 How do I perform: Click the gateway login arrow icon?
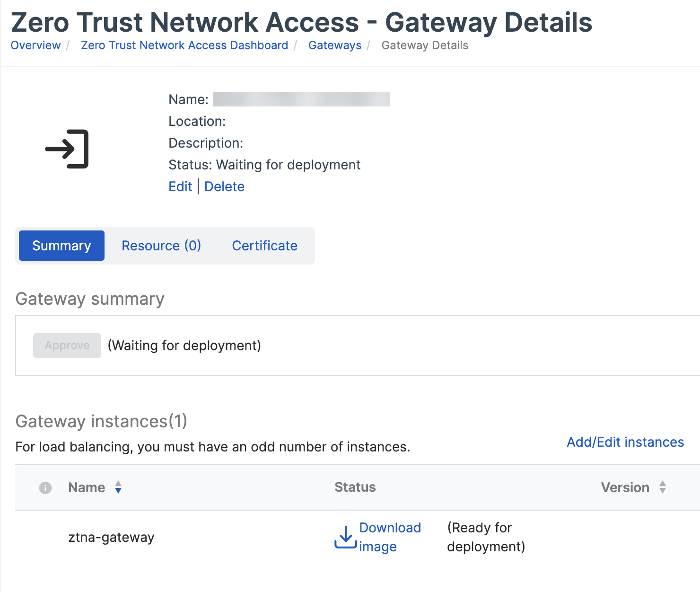67,149
